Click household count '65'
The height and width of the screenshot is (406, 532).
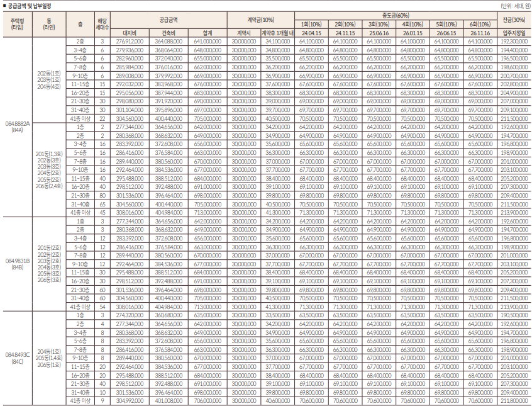pyautogui.click(x=103, y=204)
